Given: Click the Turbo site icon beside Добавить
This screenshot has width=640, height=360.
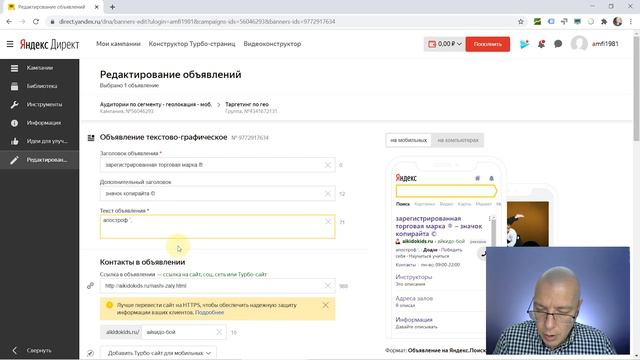Looking at the screenshot, I should tap(90, 353).
